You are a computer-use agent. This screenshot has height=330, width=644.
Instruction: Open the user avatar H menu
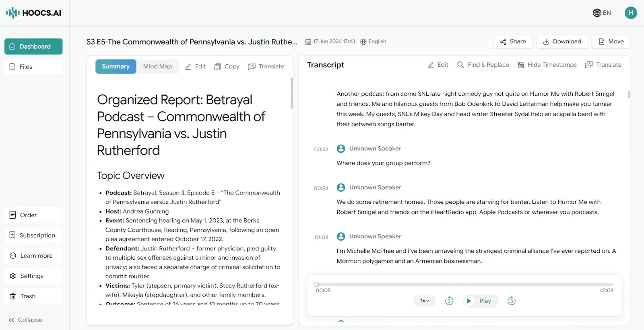631,13
